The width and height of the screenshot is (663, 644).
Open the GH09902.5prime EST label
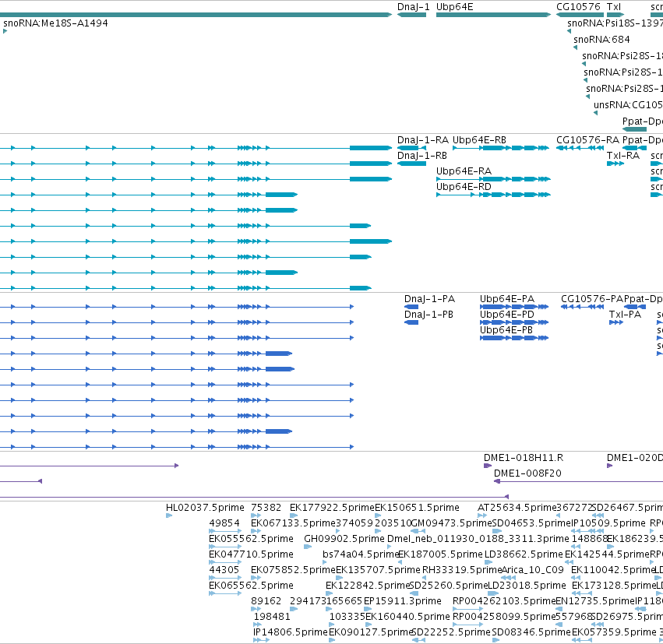click(x=344, y=539)
